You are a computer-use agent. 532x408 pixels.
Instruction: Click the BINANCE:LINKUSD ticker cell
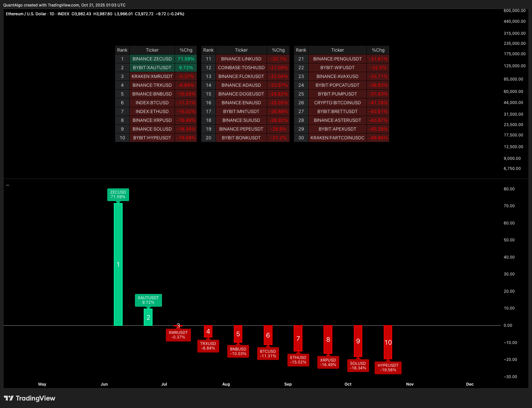point(241,59)
